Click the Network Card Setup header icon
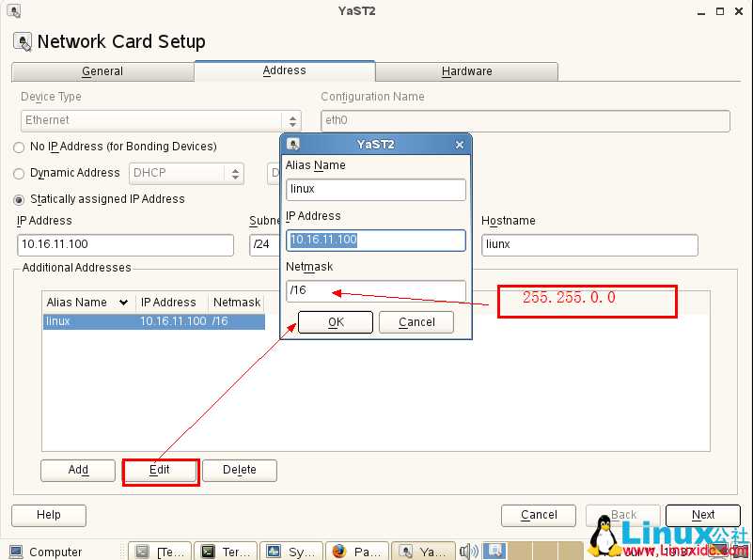This screenshot has height=560, width=753. (23, 42)
